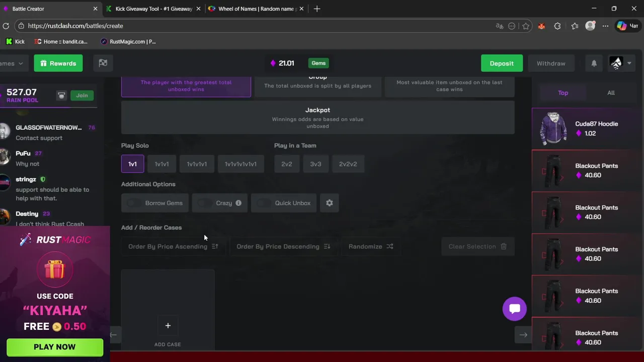Click the browser address bar URL
Viewport: 644px width, 362px height.
click(x=75, y=26)
